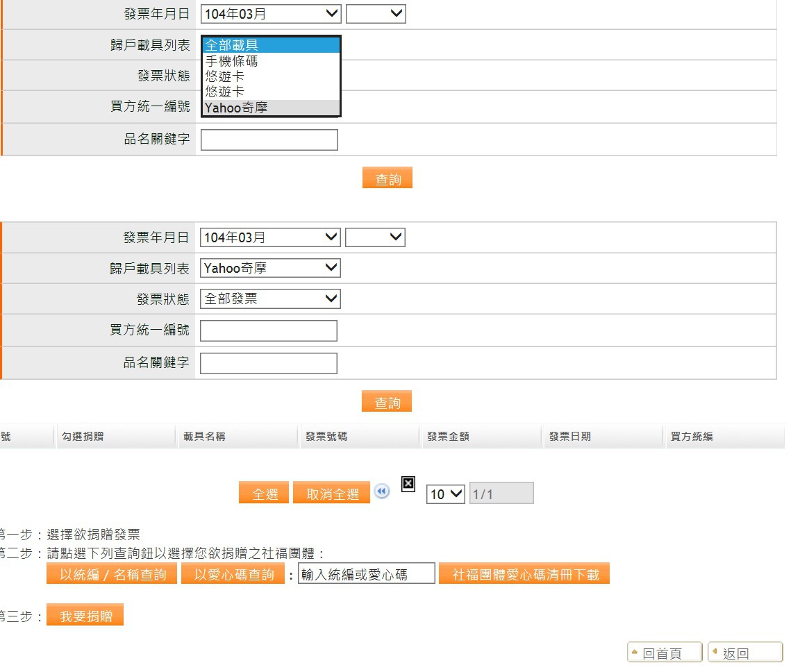Choose Yahoo奇摩 from the open list
This screenshot has height=672, width=809.
(236, 108)
